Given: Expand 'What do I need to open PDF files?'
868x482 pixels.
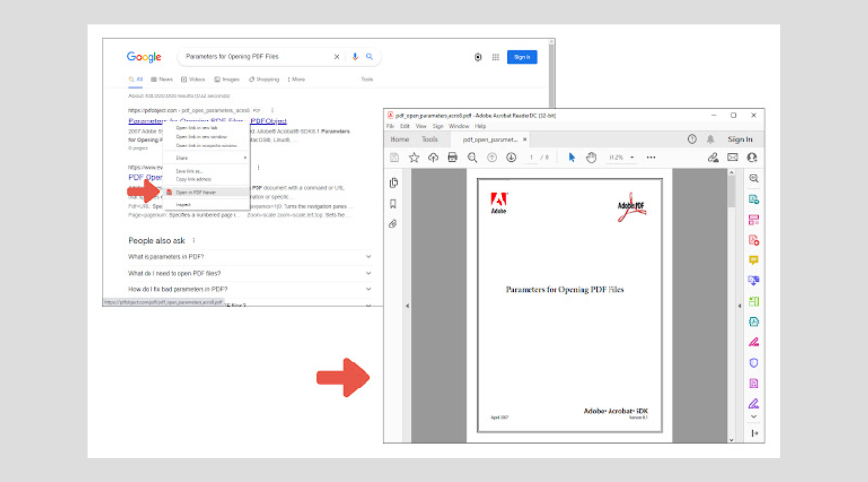Looking at the screenshot, I should (250, 274).
